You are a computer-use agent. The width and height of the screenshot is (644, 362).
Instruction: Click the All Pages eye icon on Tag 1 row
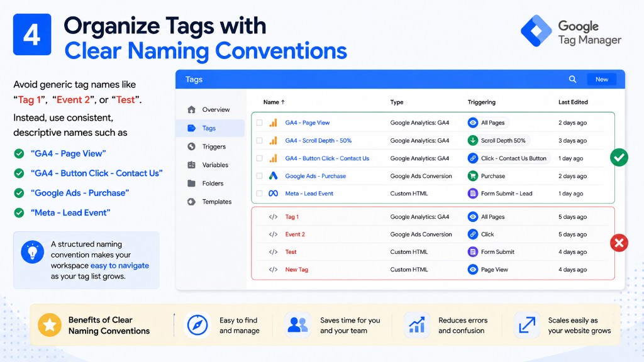click(473, 217)
